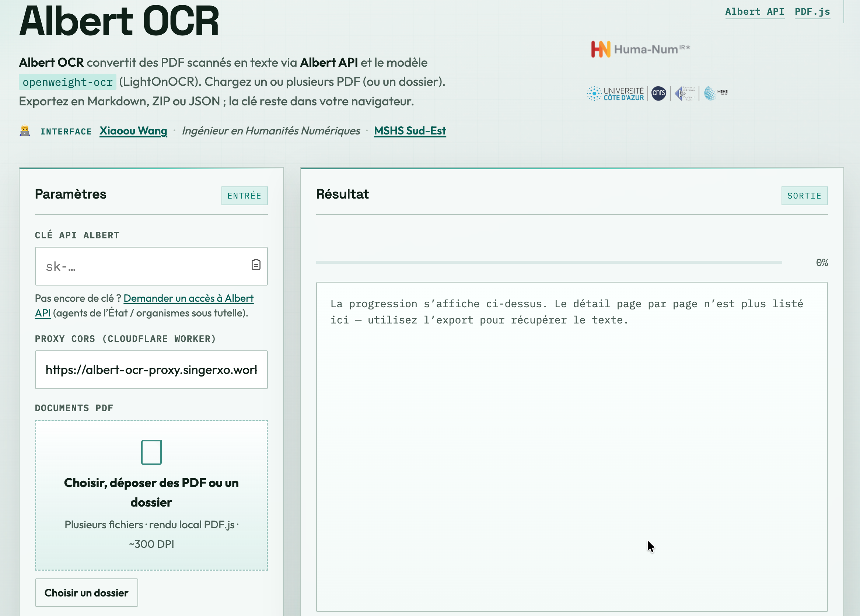Open the Albert API link in the header
860x616 pixels.
click(x=755, y=12)
